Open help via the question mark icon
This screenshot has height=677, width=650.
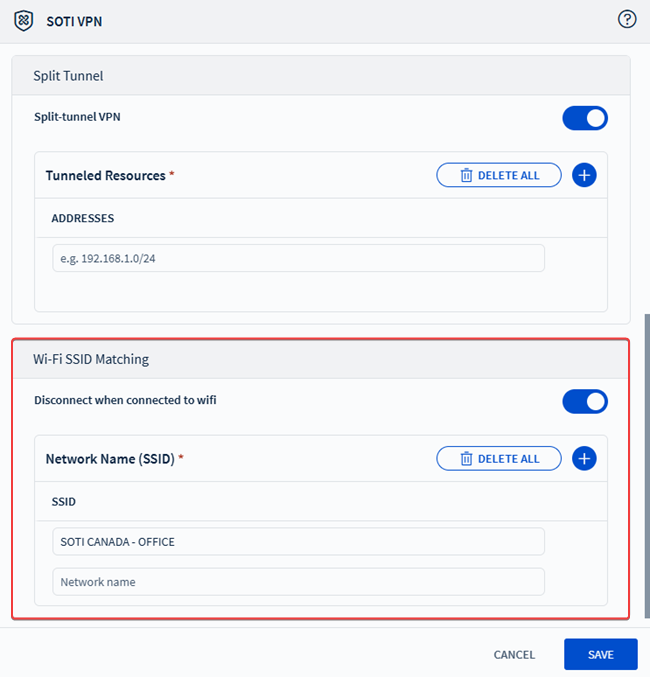tap(627, 19)
